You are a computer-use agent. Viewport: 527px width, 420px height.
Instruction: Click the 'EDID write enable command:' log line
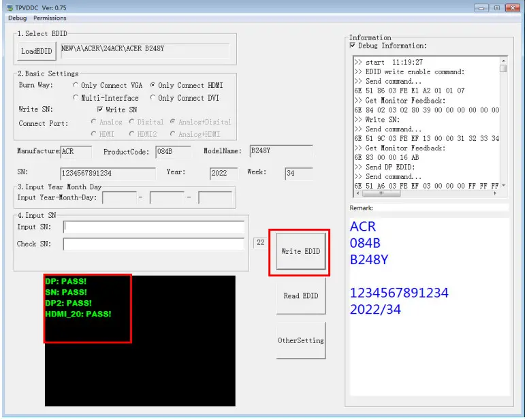409,72
